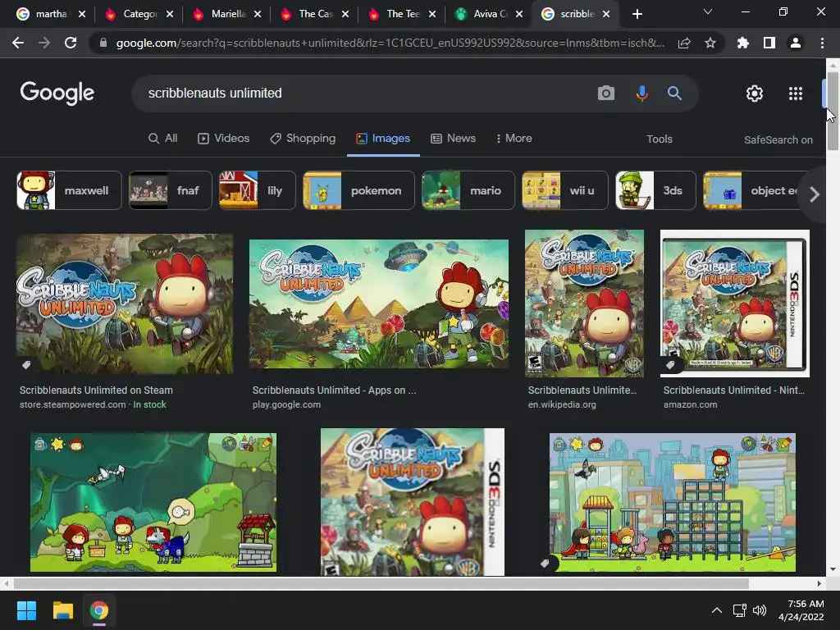Click the Google logo
Image resolution: width=840 pixels, height=630 pixels.
point(57,94)
